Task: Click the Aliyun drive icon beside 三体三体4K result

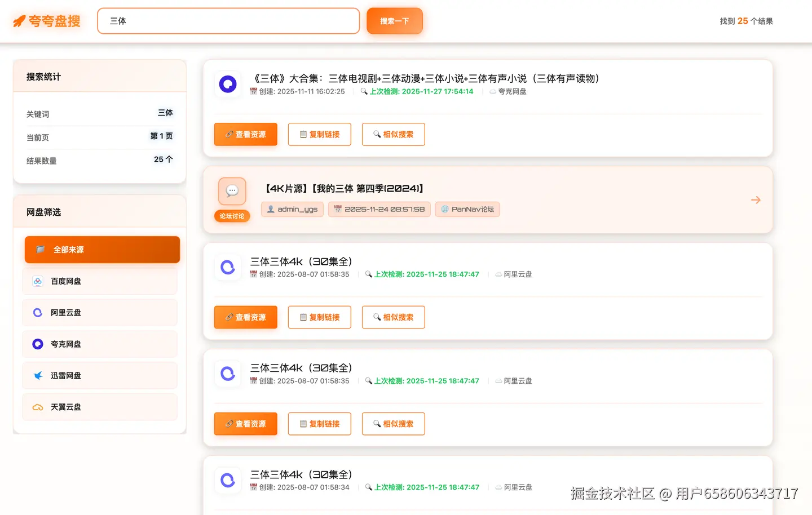Action: (228, 268)
